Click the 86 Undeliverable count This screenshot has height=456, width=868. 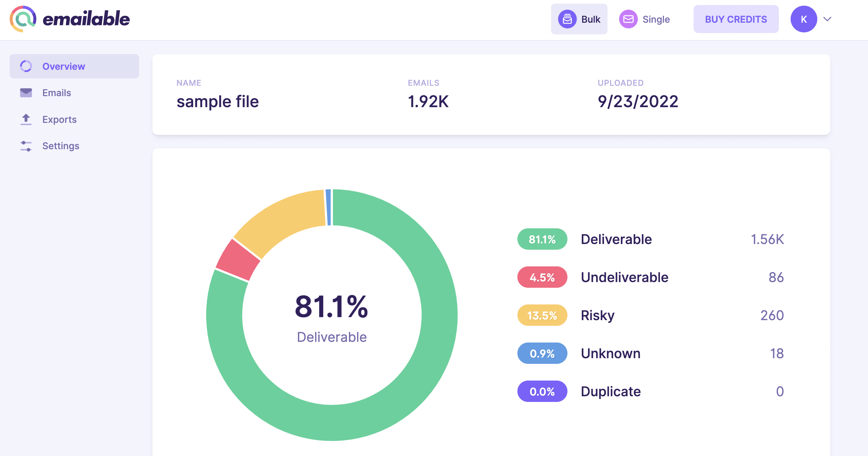click(x=776, y=277)
